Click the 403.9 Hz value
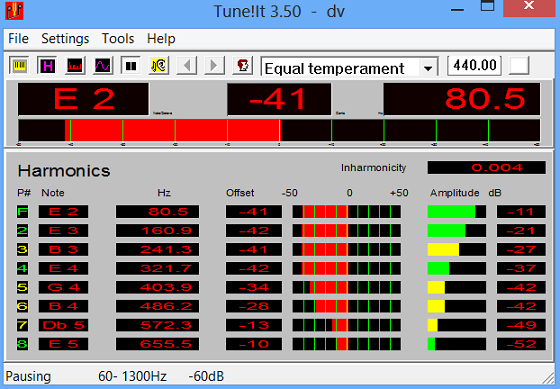Image resolution: width=560 pixels, height=389 pixels. coord(158,287)
